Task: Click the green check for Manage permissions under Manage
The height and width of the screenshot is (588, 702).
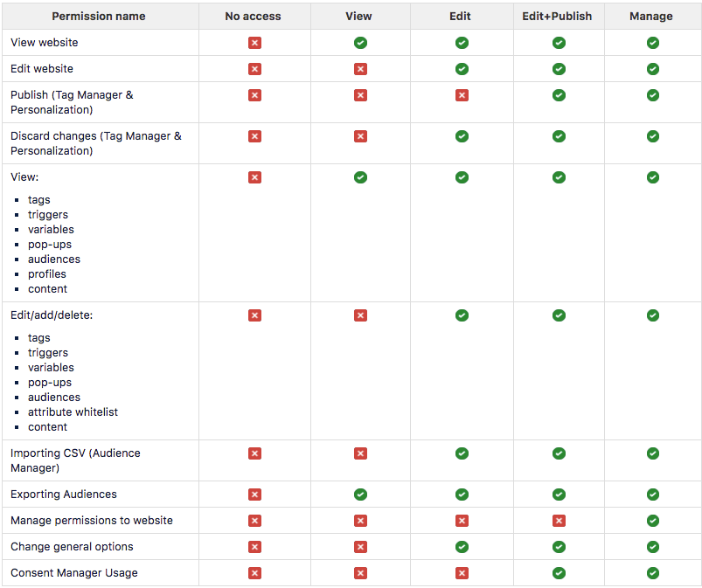Action: (652, 521)
